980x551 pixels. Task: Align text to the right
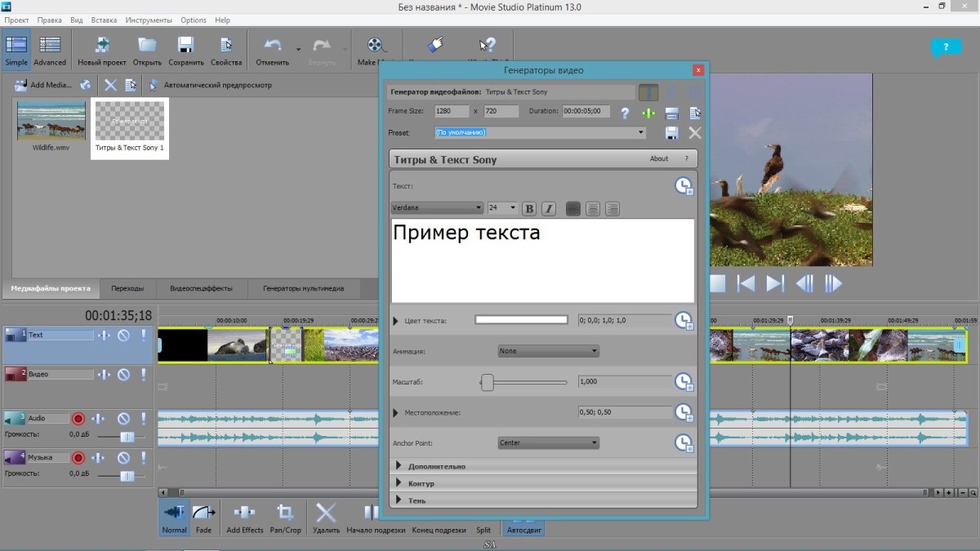point(612,209)
